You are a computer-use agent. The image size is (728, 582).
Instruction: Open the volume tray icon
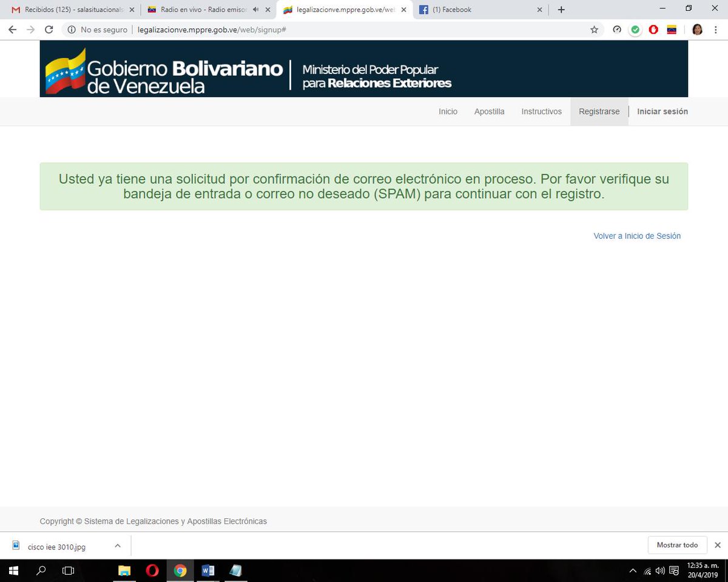(660, 570)
